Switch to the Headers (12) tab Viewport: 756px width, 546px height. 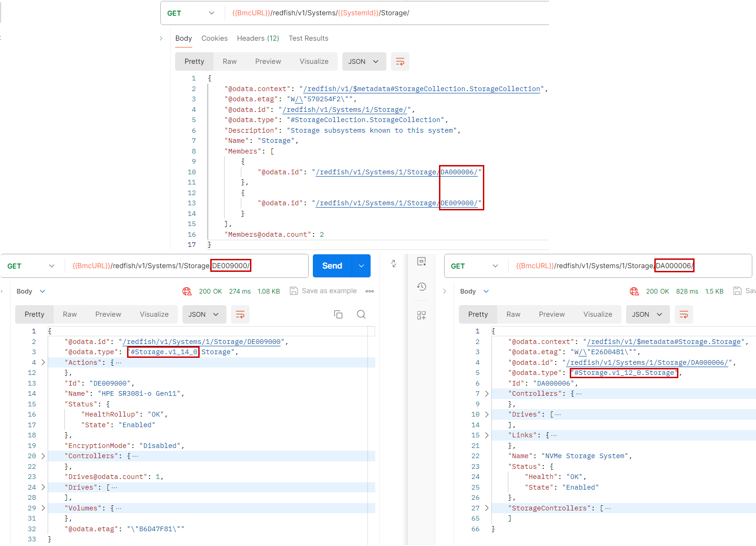258,38
